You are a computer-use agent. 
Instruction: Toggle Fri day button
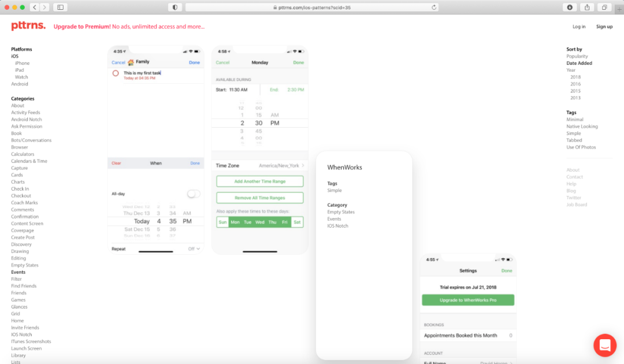[284, 222]
